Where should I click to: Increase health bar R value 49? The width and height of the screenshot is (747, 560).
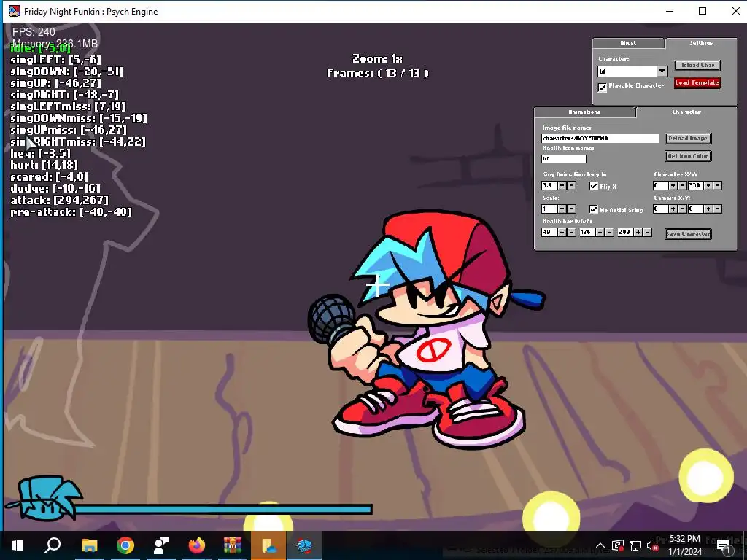click(562, 233)
